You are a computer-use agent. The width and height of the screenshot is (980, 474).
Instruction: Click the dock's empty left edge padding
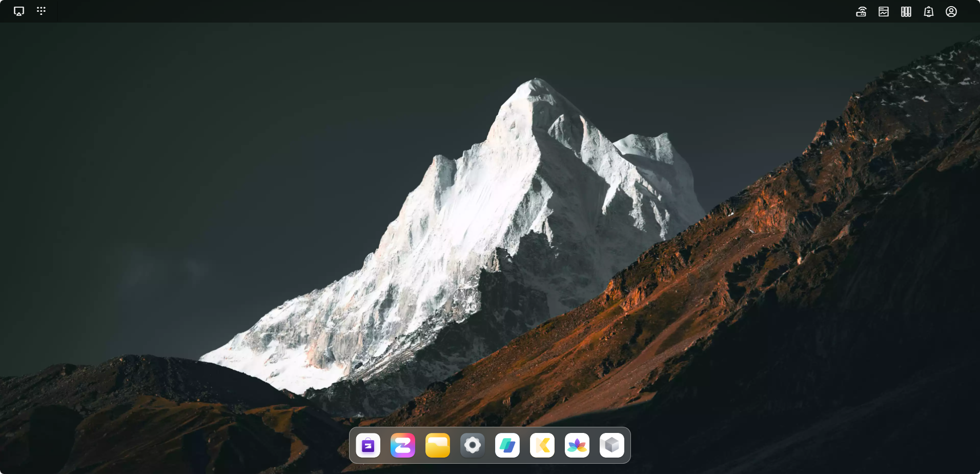[x=352, y=445]
